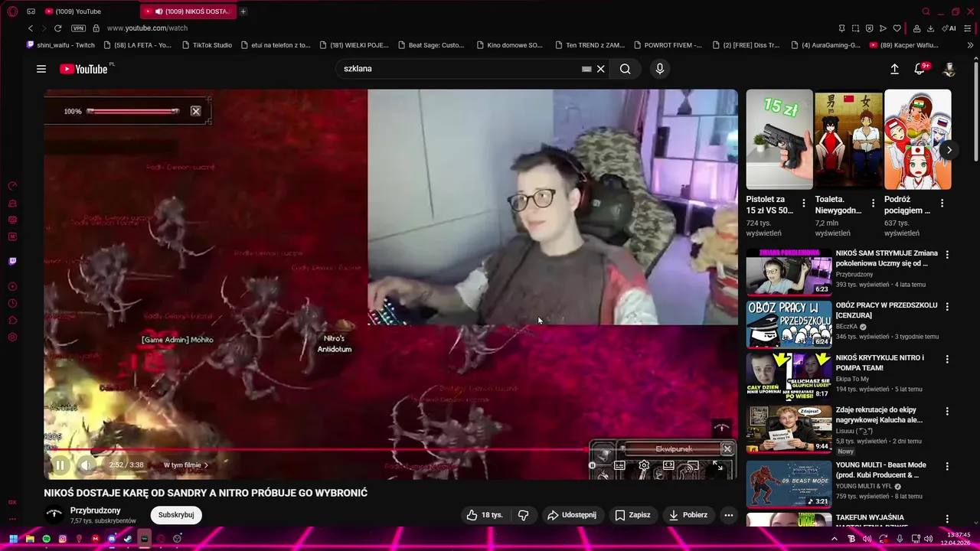Save the video with Zapisz
The height and width of the screenshot is (551, 980).
pyautogui.click(x=632, y=515)
